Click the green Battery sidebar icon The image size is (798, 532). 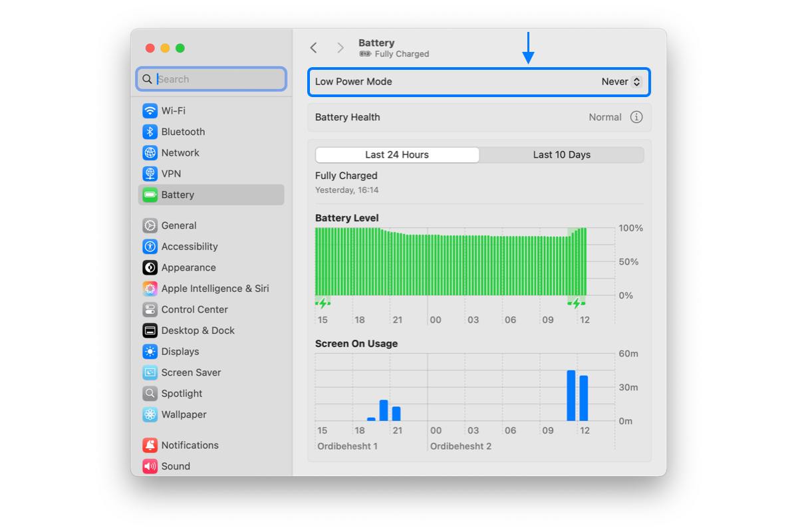pos(150,195)
